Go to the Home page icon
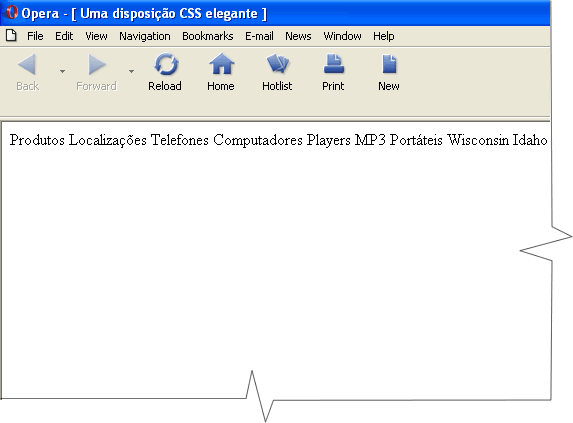This screenshot has height=423, width=573. click(221, 64)
